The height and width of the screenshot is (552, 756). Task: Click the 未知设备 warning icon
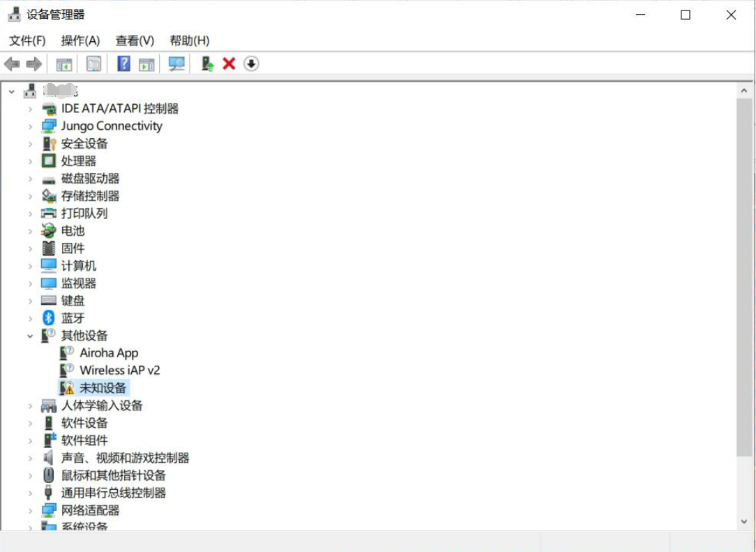[x=67, y=387]
